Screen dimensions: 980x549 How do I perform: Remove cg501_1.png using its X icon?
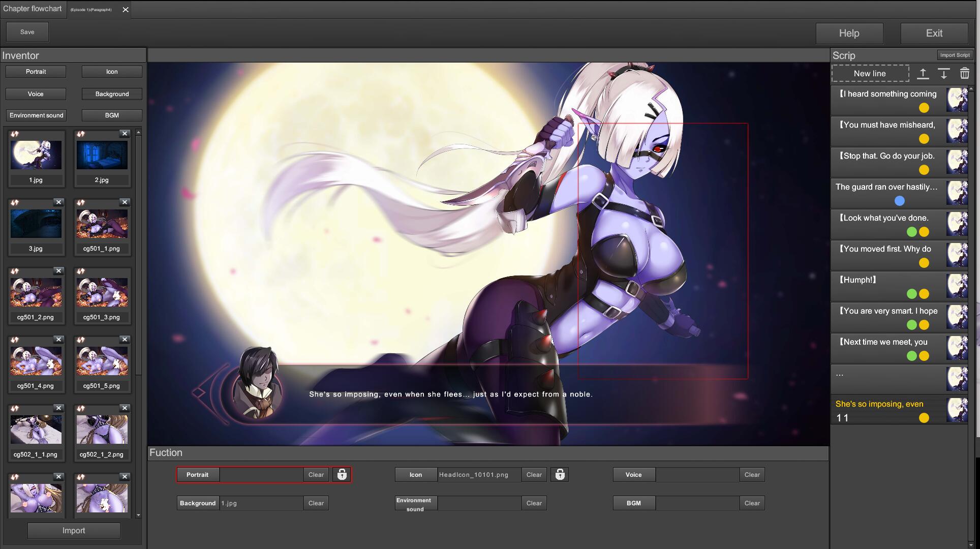125,202
